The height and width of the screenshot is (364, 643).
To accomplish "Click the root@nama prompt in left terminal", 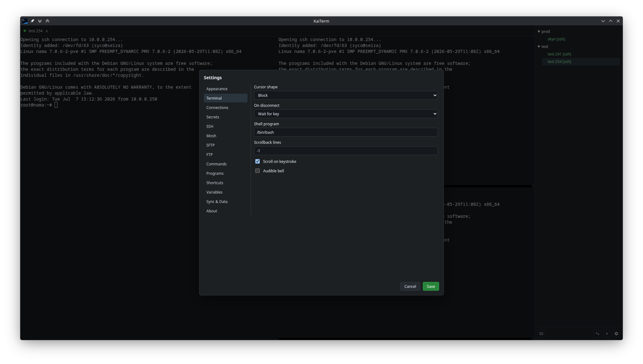I will 36,105.
